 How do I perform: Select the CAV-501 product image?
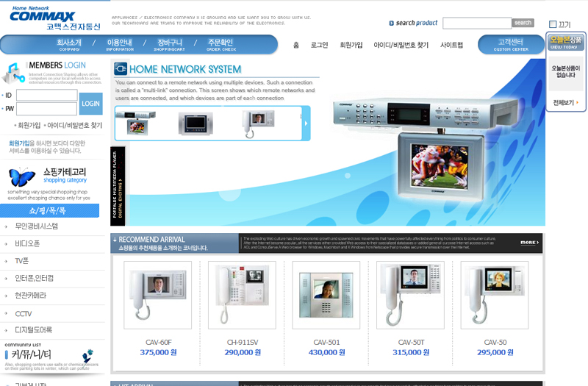[326, 295]
